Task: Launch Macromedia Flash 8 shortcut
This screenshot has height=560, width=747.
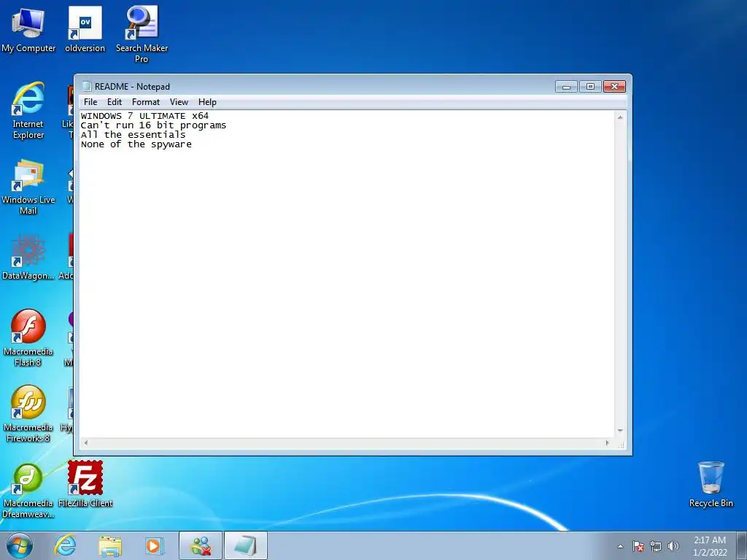Action: point(28,338)
